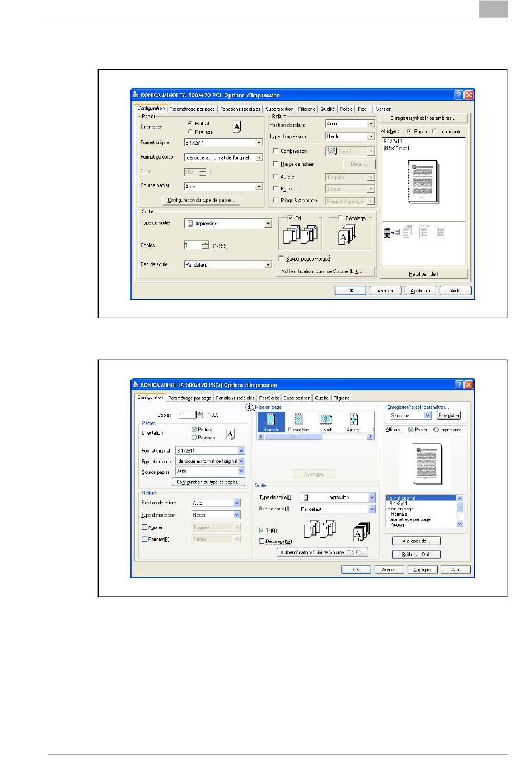Select the Disposition layout icon in PS dialog

click(298, 422)
